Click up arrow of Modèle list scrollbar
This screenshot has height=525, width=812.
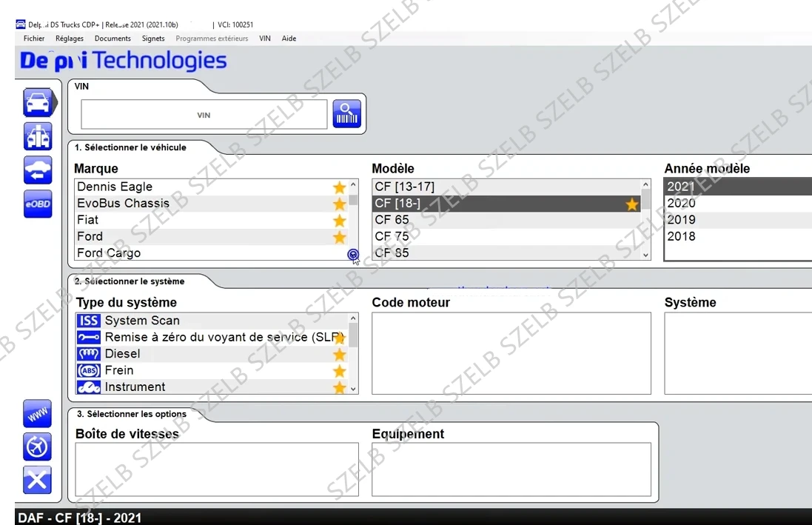645,184
